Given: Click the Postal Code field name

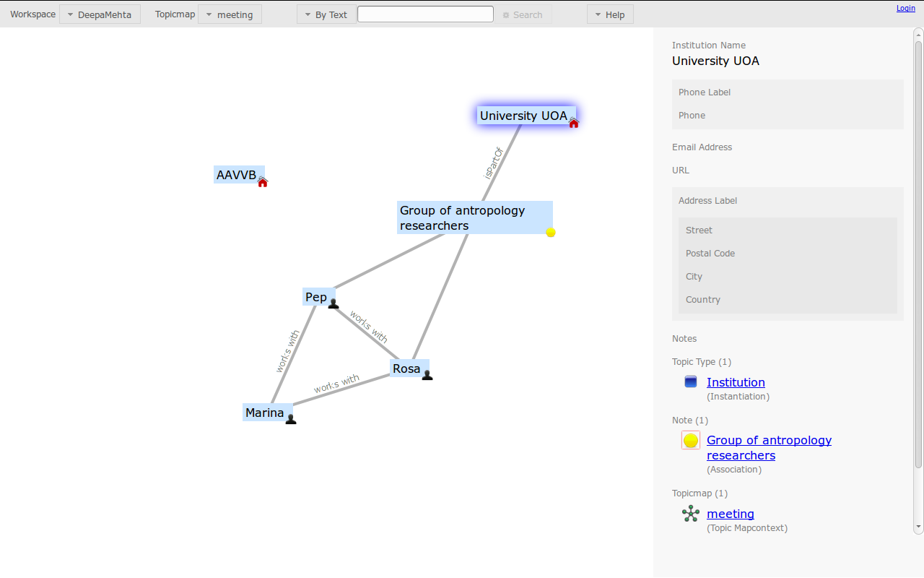Looking at the screenshot, I should 710,254.
